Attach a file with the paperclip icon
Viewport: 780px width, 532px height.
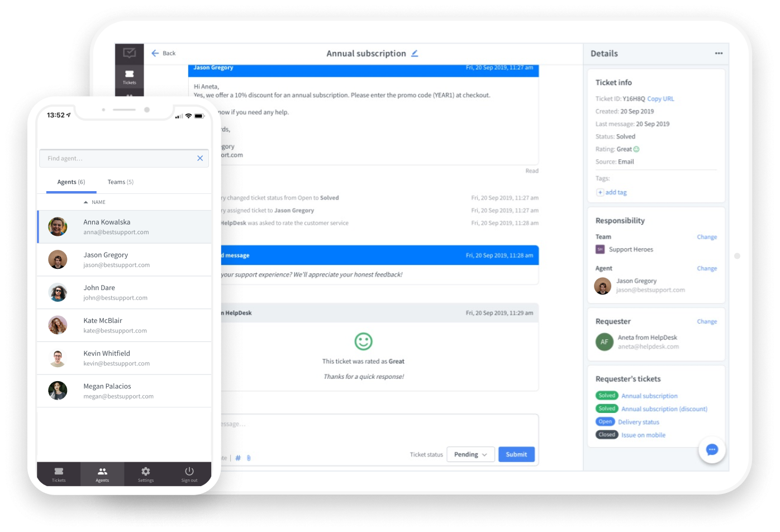click(249, 458)
